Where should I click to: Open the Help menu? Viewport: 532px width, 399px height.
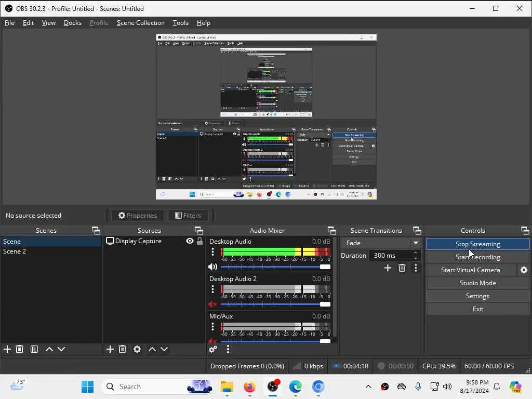point(204,23)
